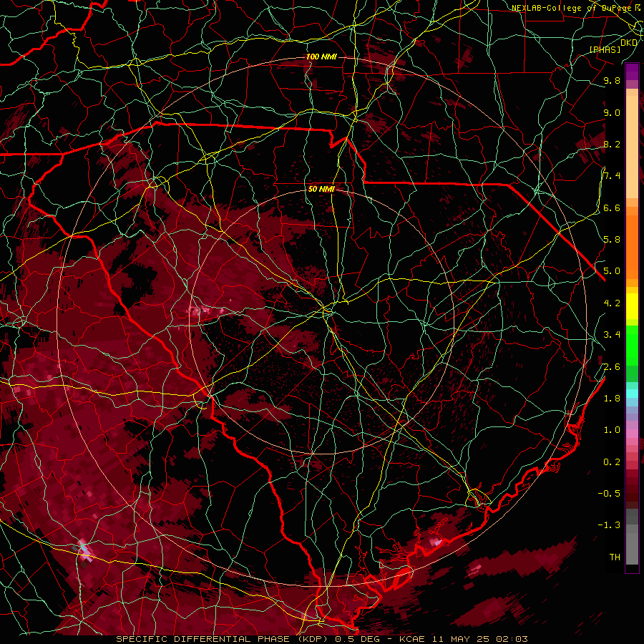Click the 3.4 legend value
Viewport: 644px width, 644px height.
[x=612, y=335]
